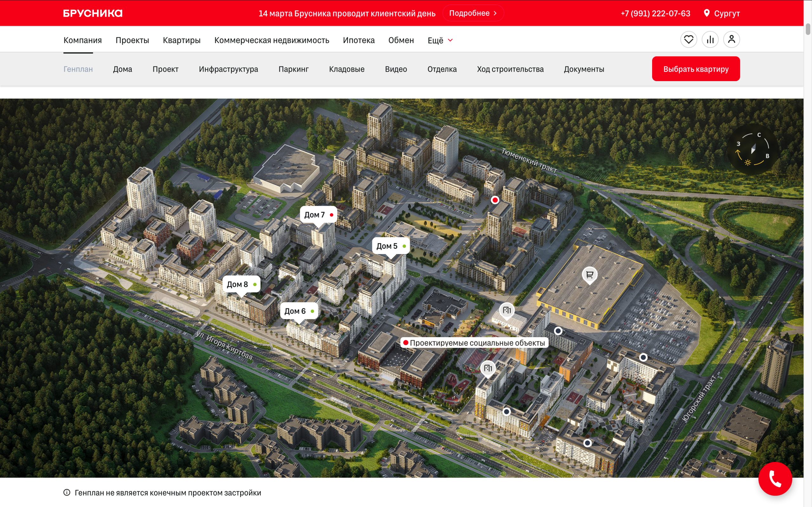Open Подробнее chevron in promo banner
The image size is (812, 507).
tap(495, 13)
